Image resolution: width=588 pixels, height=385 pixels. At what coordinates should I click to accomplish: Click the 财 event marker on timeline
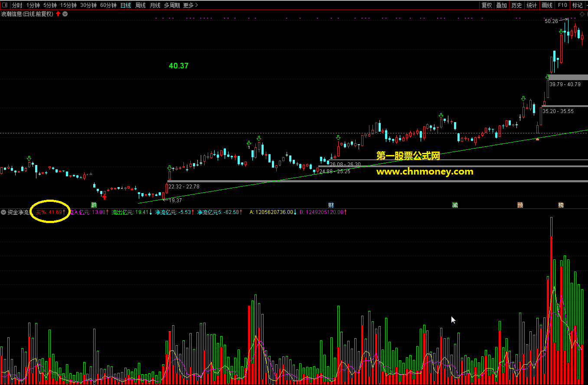tap(330, 205)
